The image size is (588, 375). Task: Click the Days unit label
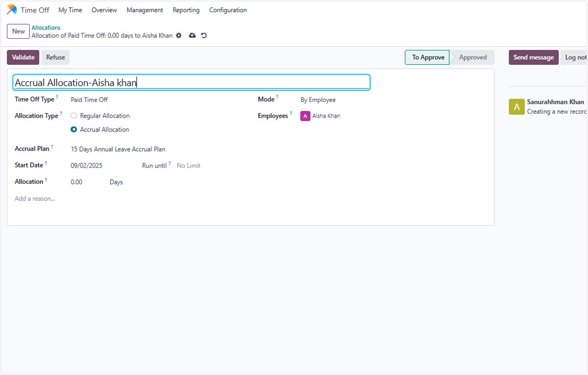[x=116, y=182]
